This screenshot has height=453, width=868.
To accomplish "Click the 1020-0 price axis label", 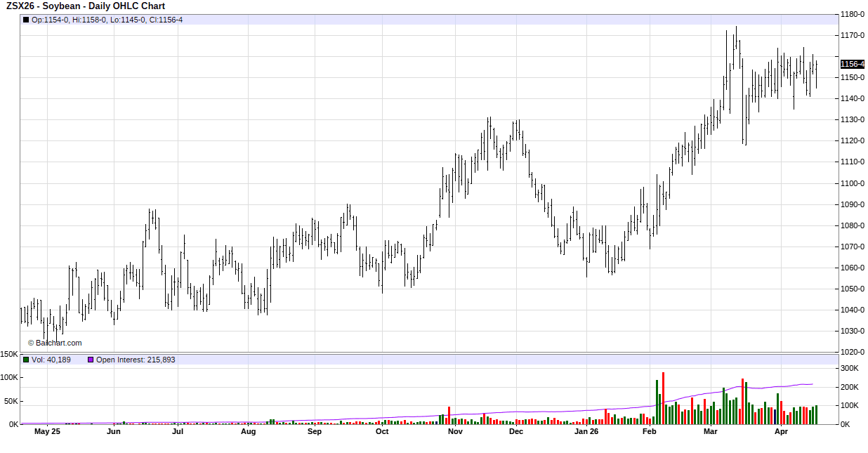I will click(853, 352).
